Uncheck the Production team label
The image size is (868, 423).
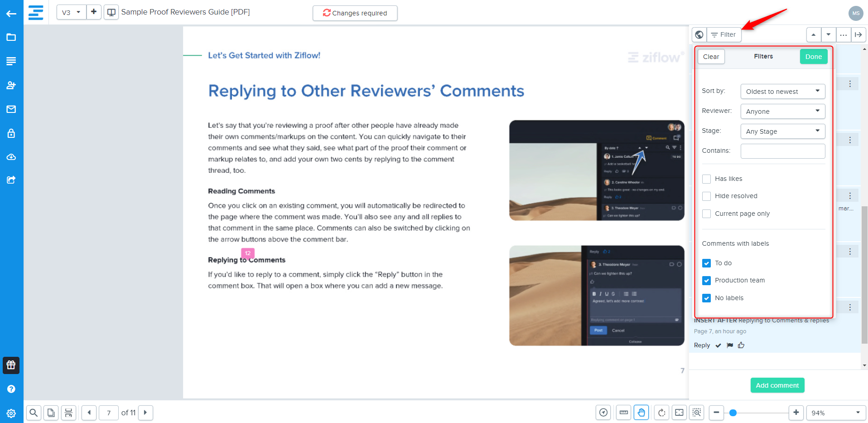(x=706, y=281)
